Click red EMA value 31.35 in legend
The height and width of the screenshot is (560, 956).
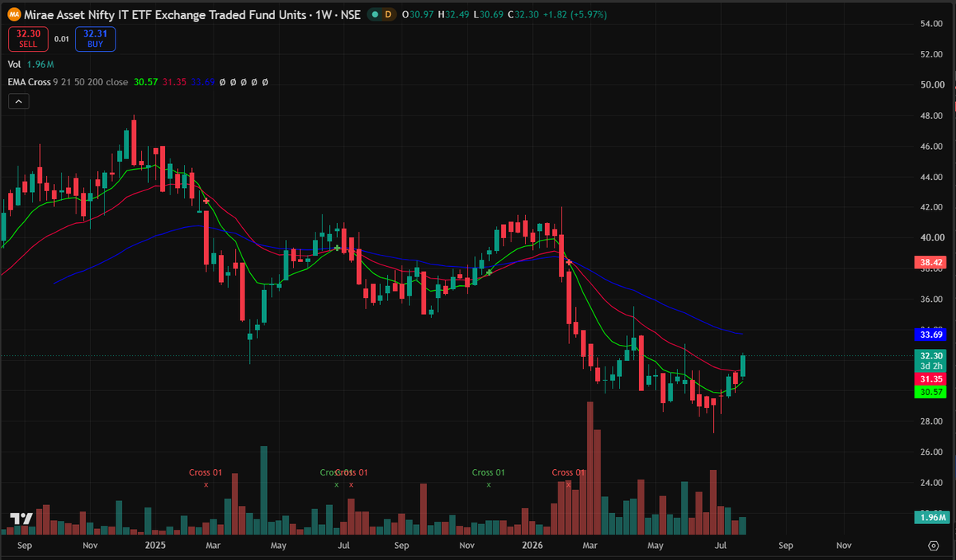pos(175,82)
